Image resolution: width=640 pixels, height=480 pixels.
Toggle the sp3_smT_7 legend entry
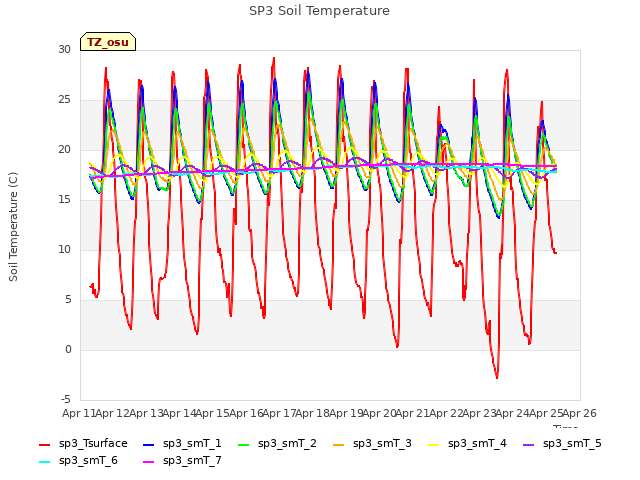[x=182, y=461]
